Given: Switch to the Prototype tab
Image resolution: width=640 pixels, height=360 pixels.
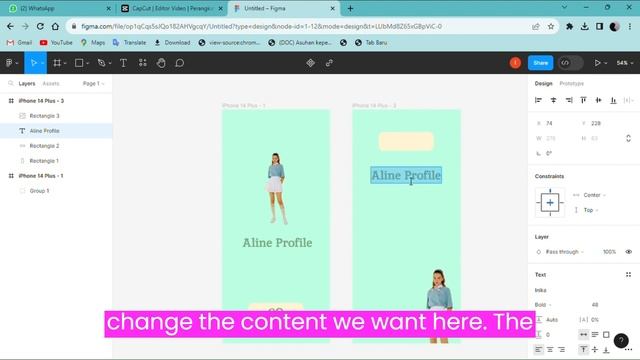Looking at the screenshot, I should point(571,83).
